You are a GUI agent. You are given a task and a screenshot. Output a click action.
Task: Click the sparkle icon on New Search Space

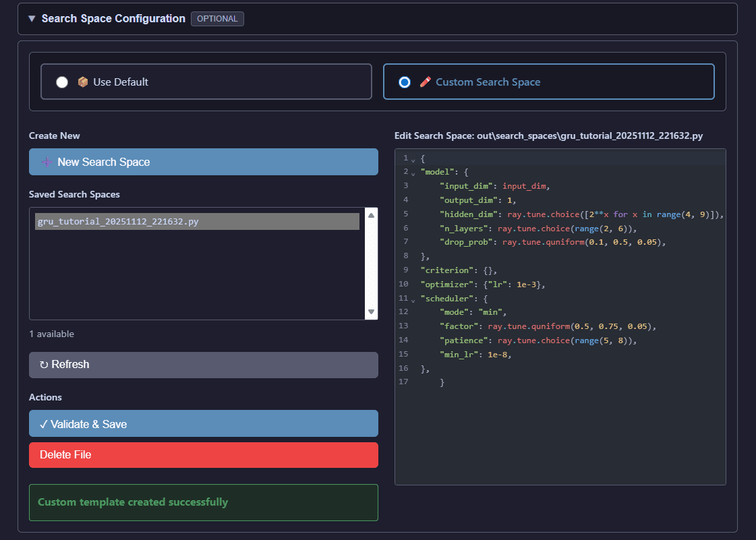point(47,162)
